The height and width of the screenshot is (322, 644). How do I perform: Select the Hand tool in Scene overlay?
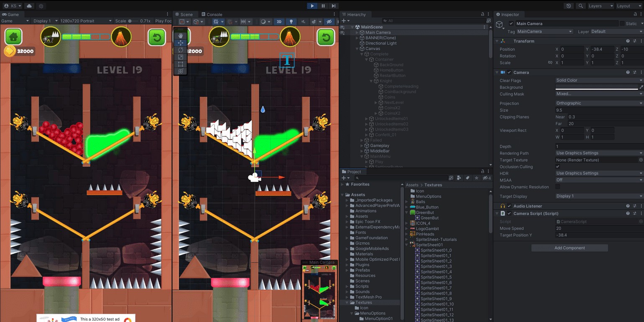(x=181, y=36)
